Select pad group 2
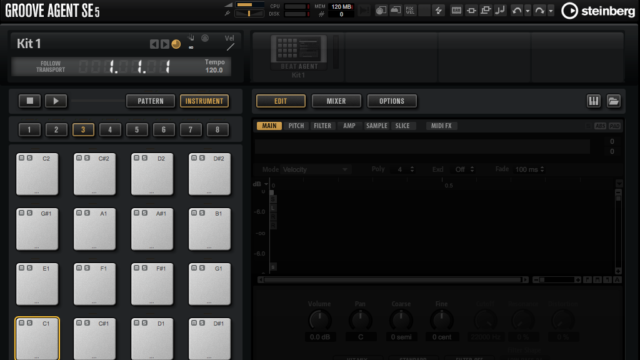640x360 pixels. [56, 130]
